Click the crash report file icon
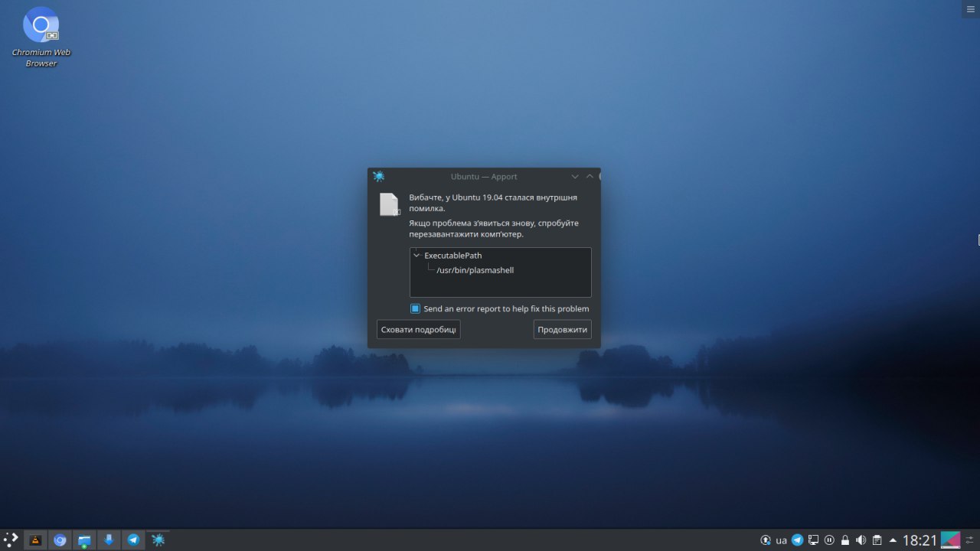This screenshot has height=551, width=980. tap(390, 204)
